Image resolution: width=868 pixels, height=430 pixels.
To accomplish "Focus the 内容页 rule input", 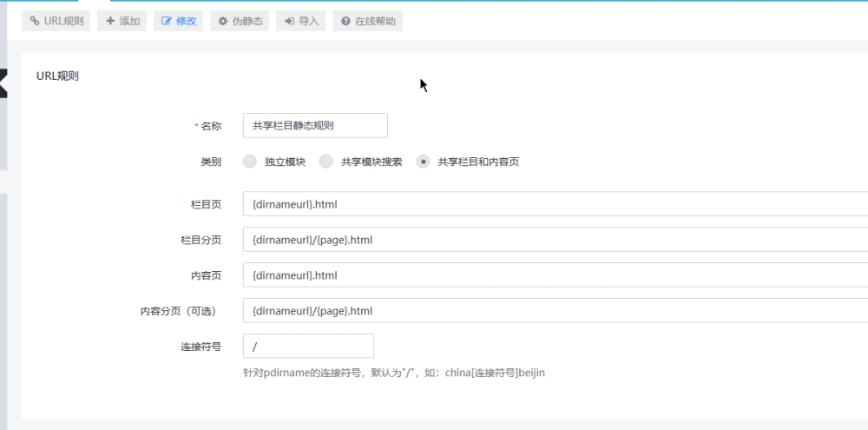I will pyautogui.click(x=556, y=275).
